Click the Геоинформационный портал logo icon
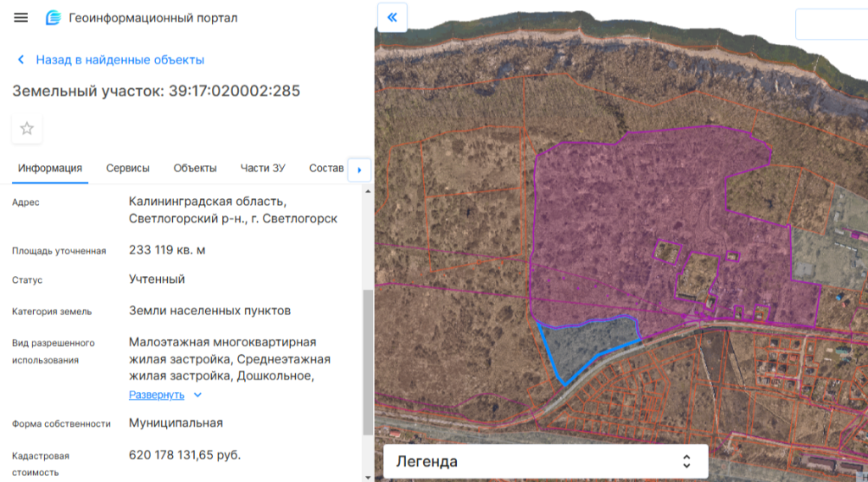 (53, 18)
